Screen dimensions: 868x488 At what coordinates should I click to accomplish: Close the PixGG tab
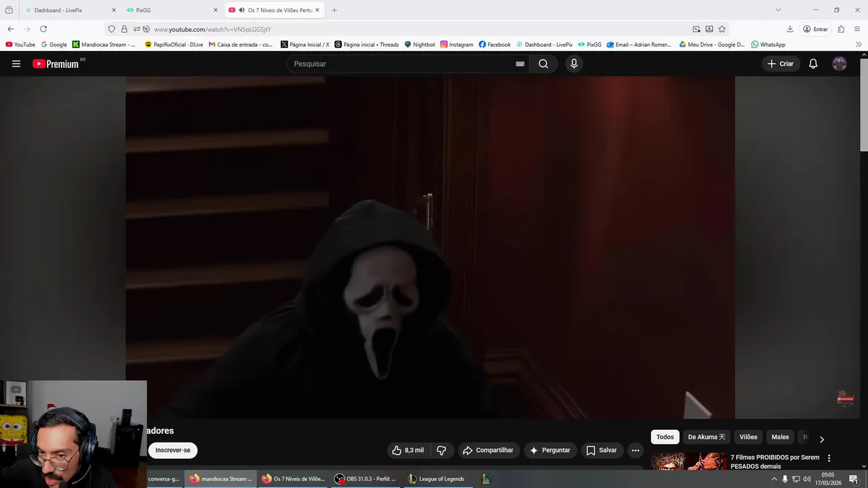point(216,10)
